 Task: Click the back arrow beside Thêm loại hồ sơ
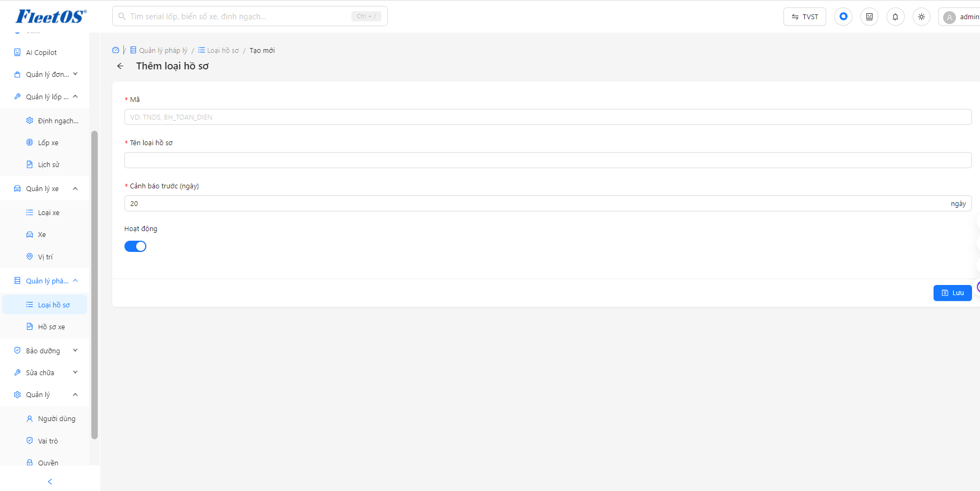(x=120, y=66)
